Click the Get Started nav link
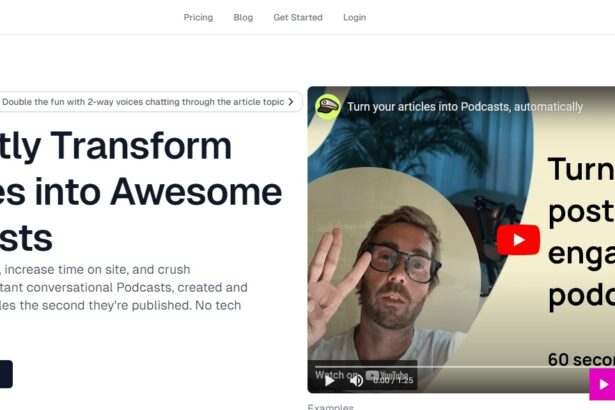Screen dimensions: 615x410 298,17
